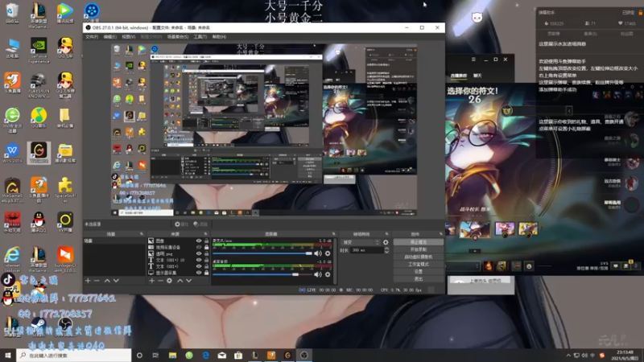This screenshot has height=362, width=644.
Task: Increase transition duration with up stepper
Action: [386, 249]
